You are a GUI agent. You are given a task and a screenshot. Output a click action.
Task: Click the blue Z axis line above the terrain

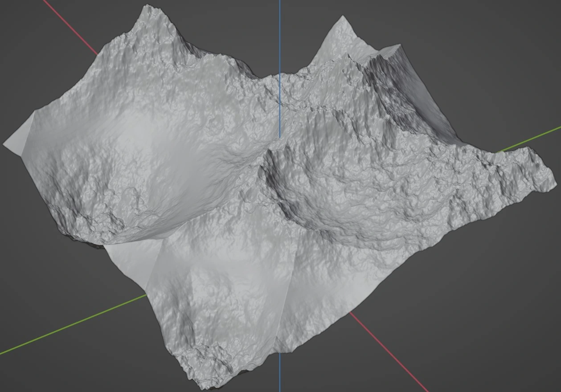[280, 36]
